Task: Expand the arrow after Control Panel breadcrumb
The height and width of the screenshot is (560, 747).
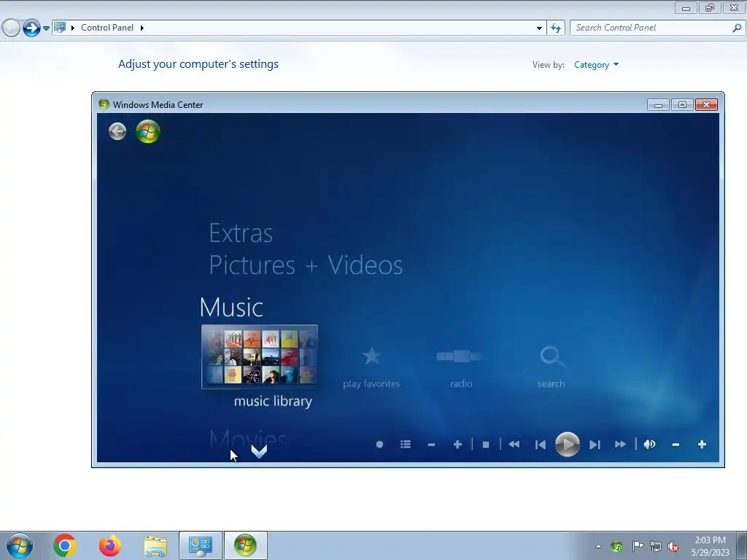Action: point(142,28)
